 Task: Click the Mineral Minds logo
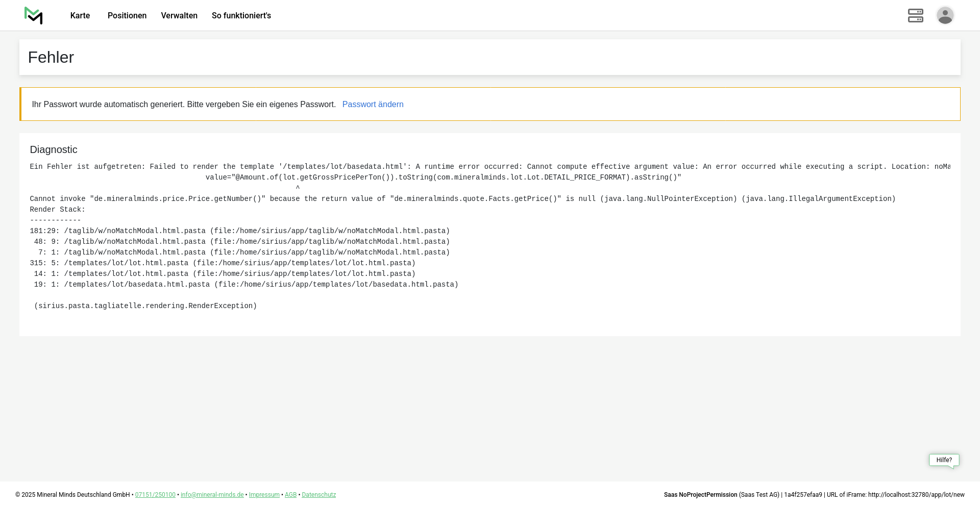tap(33, 15)
